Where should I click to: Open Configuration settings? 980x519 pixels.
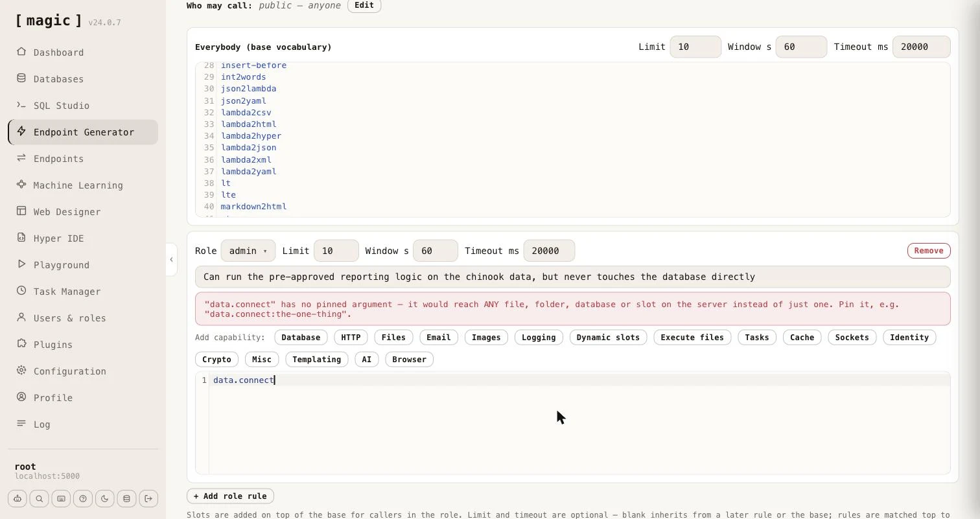(83, 371)
